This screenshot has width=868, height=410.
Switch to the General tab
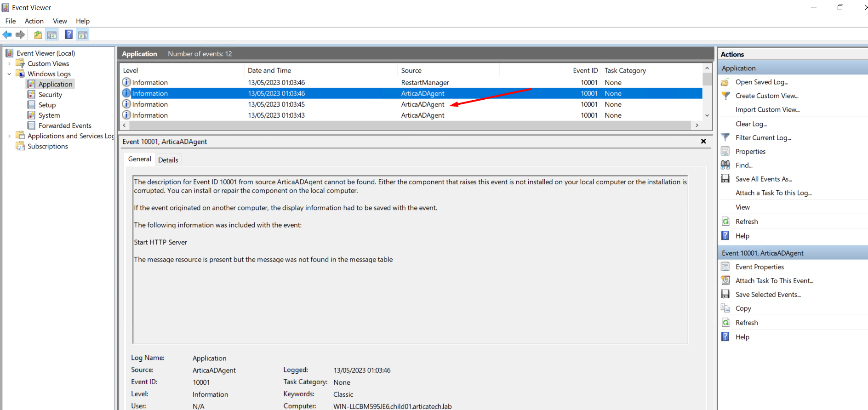pos(139,159)
